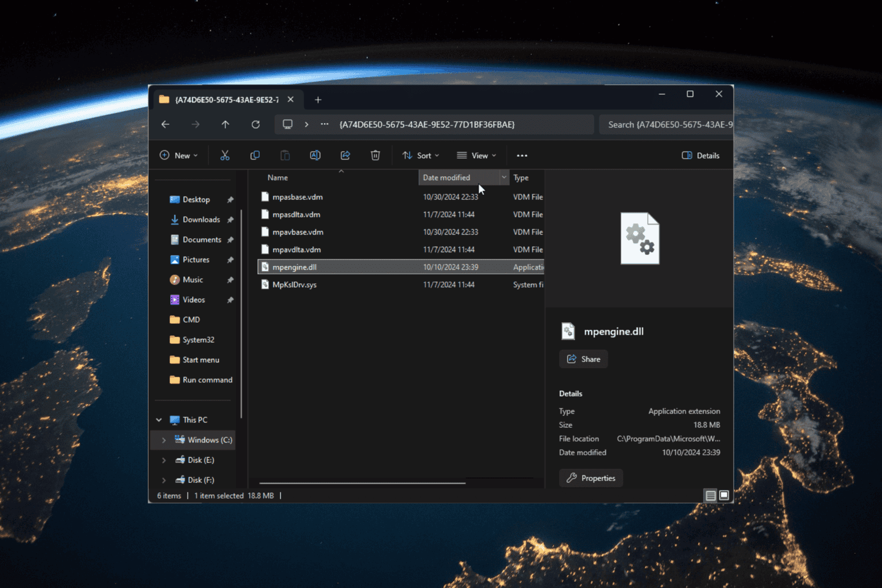Expand the Disk (F:) node
Image resolution: width=882 pixels, height=588 pixels.
(x=164, y=481)
